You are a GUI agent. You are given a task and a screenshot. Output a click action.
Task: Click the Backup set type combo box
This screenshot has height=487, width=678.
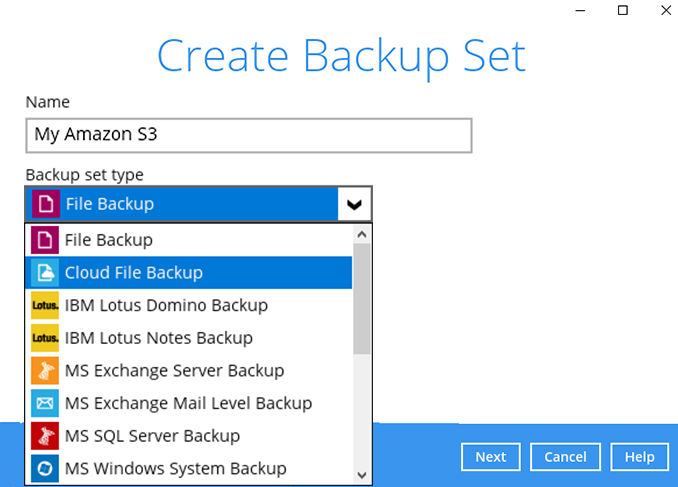198,204
